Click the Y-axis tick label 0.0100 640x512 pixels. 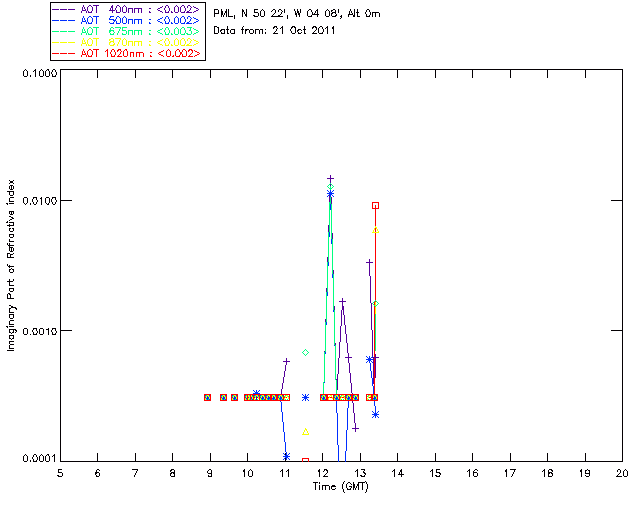40,201
